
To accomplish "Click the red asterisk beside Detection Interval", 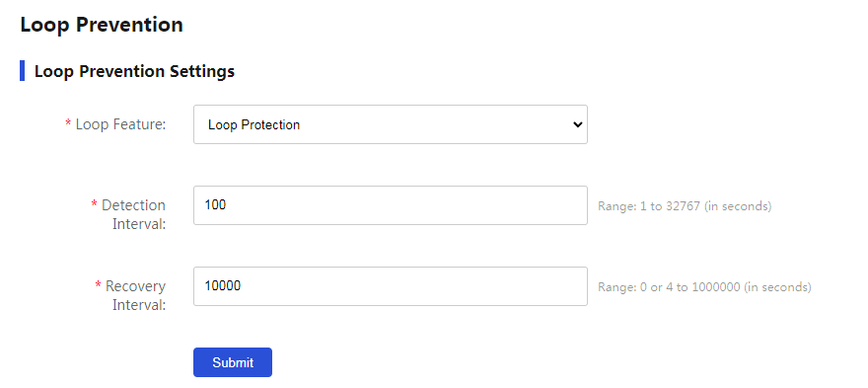I will (94, 205).
